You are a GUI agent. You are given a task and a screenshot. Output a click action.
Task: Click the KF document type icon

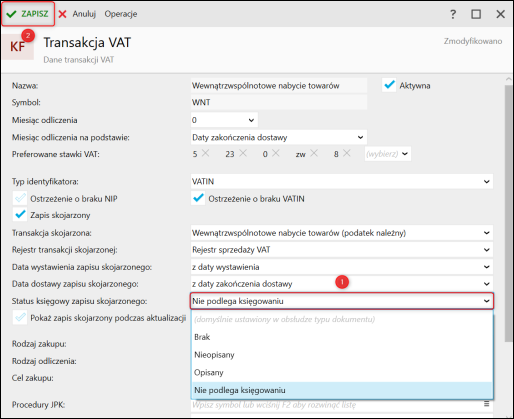[18, 47]
